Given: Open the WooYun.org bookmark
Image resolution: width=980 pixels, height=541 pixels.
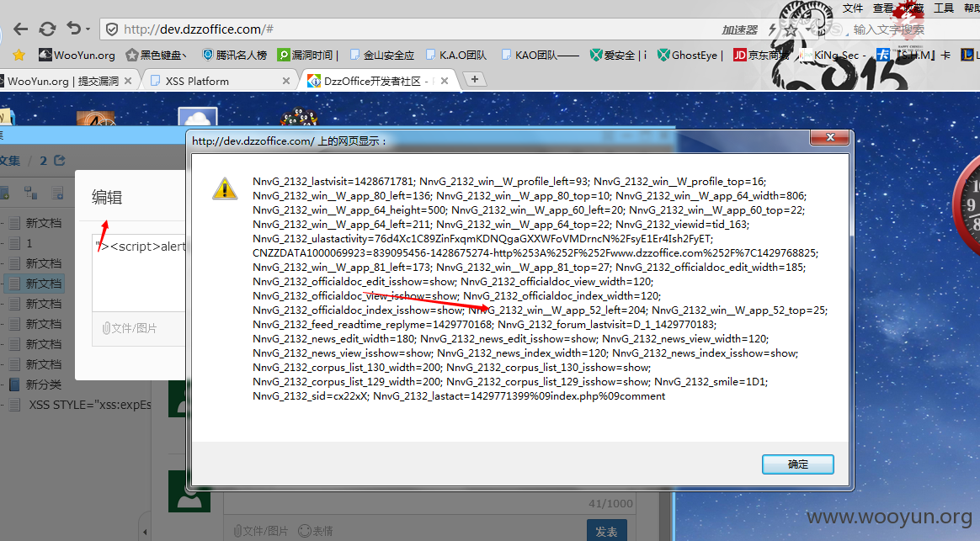Looking at the screenshot, I should (77, 55).
